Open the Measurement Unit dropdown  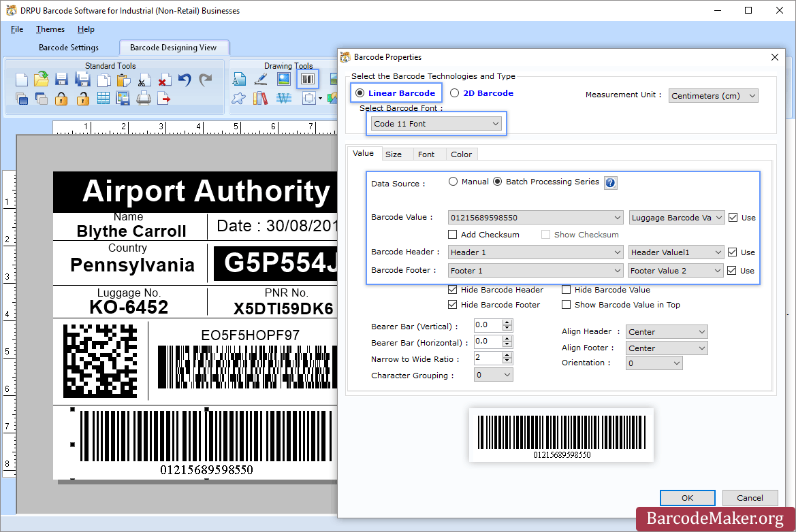713,95
